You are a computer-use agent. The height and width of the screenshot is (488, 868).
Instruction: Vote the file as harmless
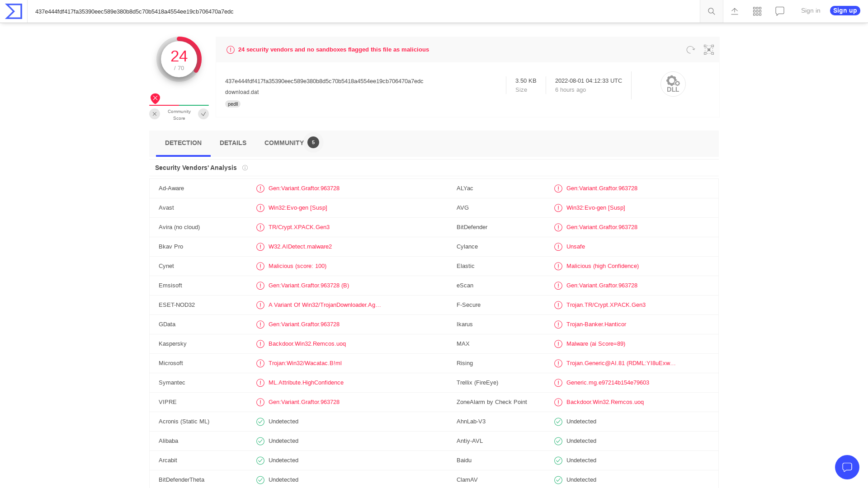click(203, 114)
